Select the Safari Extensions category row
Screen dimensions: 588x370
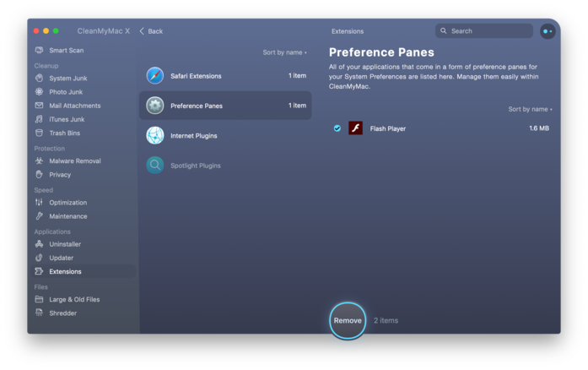[x=225, y=75]
